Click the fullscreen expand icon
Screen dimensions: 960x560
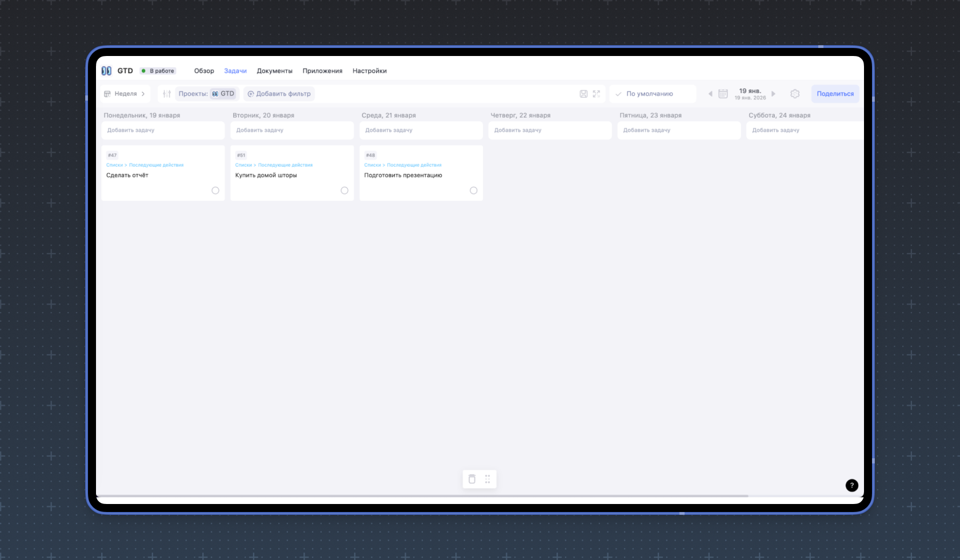tap(597, 94)
